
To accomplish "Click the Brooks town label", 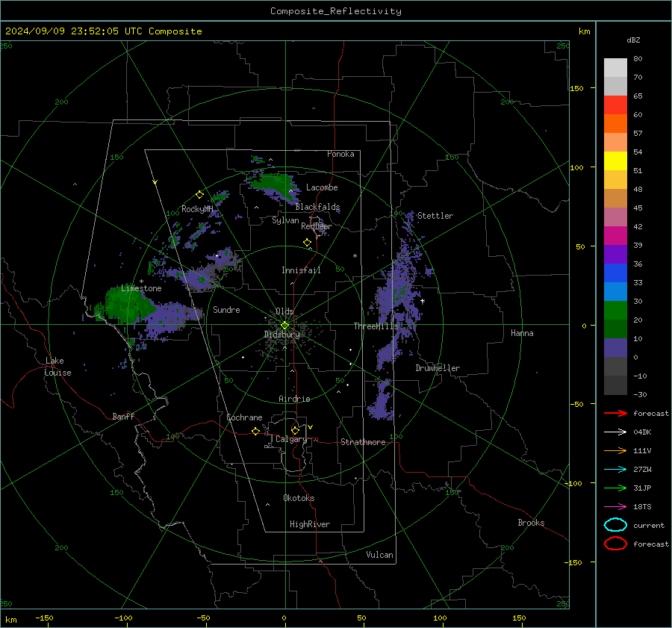I will 531,523.
